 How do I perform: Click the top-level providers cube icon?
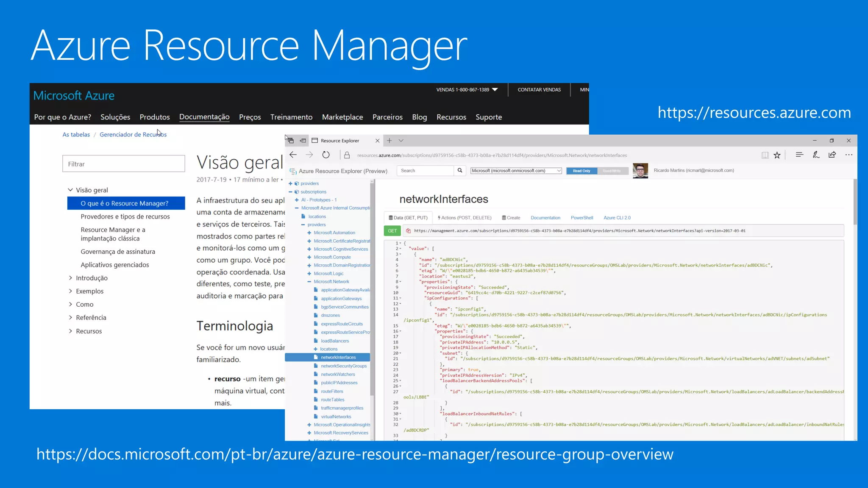point(297,183)
